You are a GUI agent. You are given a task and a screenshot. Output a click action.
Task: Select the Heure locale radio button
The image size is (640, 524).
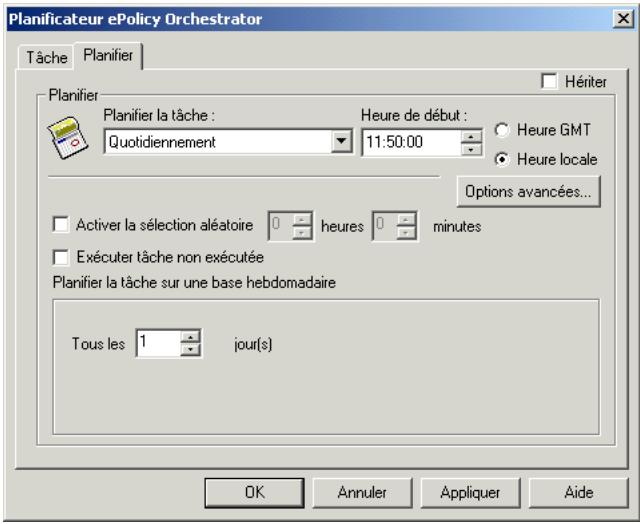pyautogui.click(x=502, y=159)
